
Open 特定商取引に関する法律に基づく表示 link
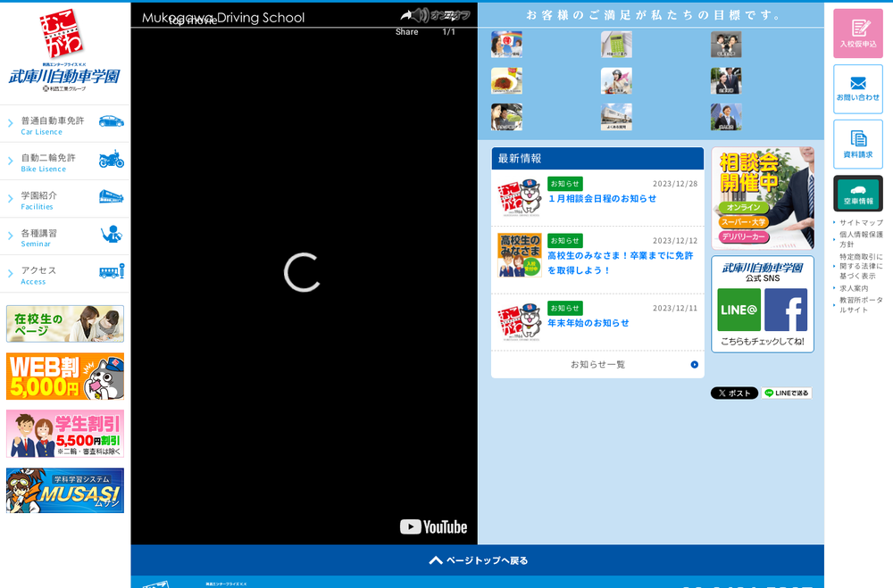[861, 267]
